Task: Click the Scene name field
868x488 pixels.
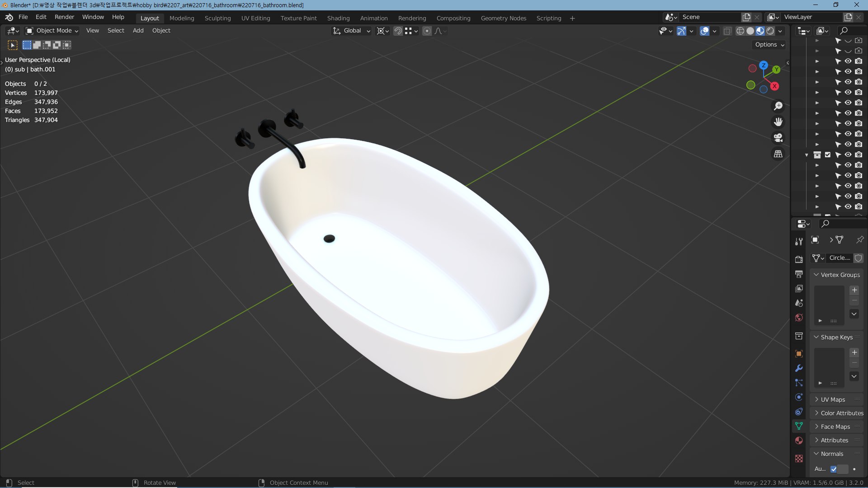Action: (x=710, y=17)
